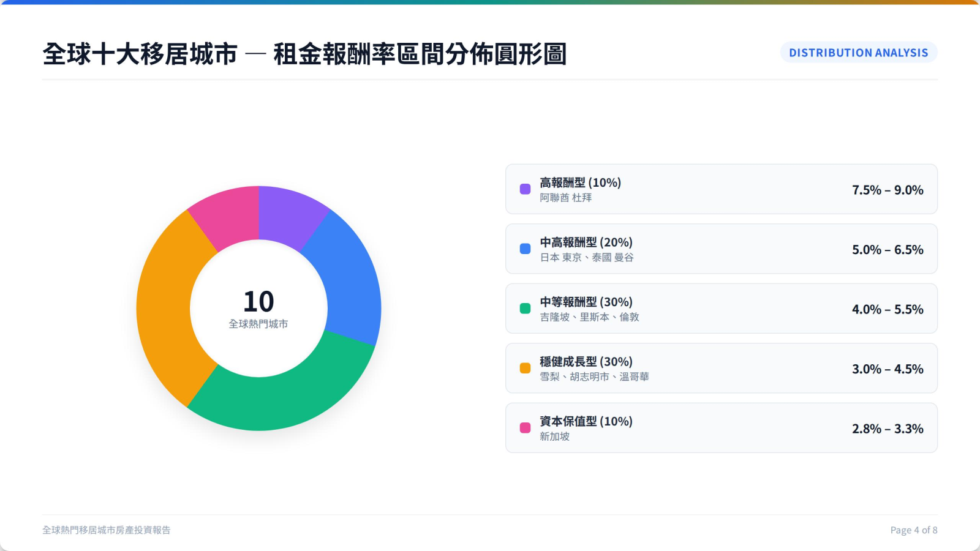Click the center number 10 in donut
Viewport: 980px width, 551px height.
[x=258, y=301]
